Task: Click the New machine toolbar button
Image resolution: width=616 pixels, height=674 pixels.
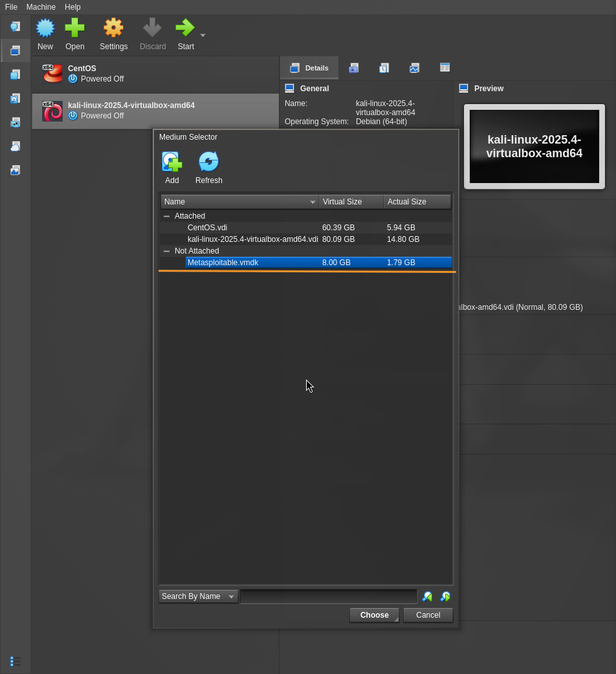Action: click(x=45, y=34)
